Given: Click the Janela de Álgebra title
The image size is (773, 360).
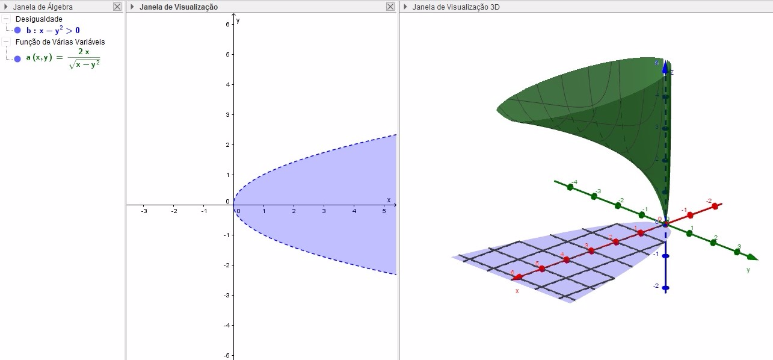Looking at the screenshot, I should 43,7.
